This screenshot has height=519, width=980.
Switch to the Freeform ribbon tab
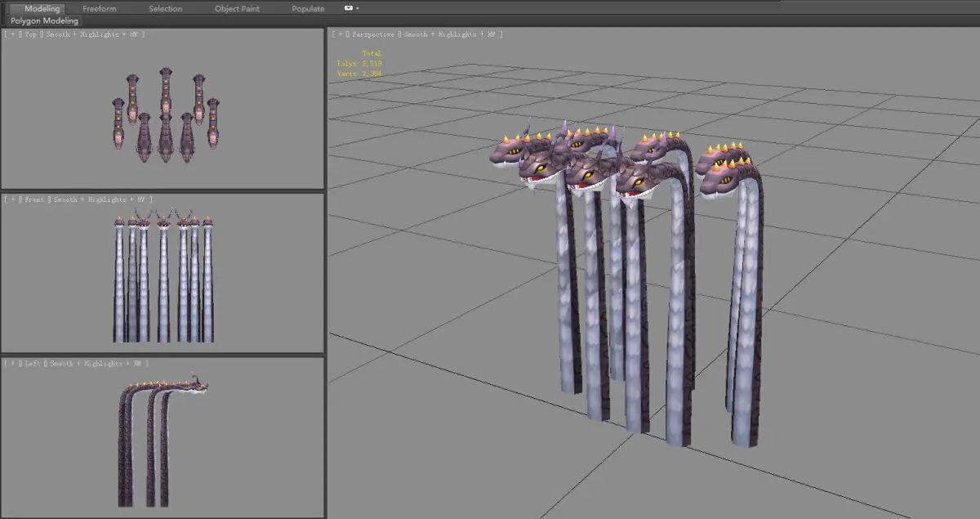click(99, 8)
